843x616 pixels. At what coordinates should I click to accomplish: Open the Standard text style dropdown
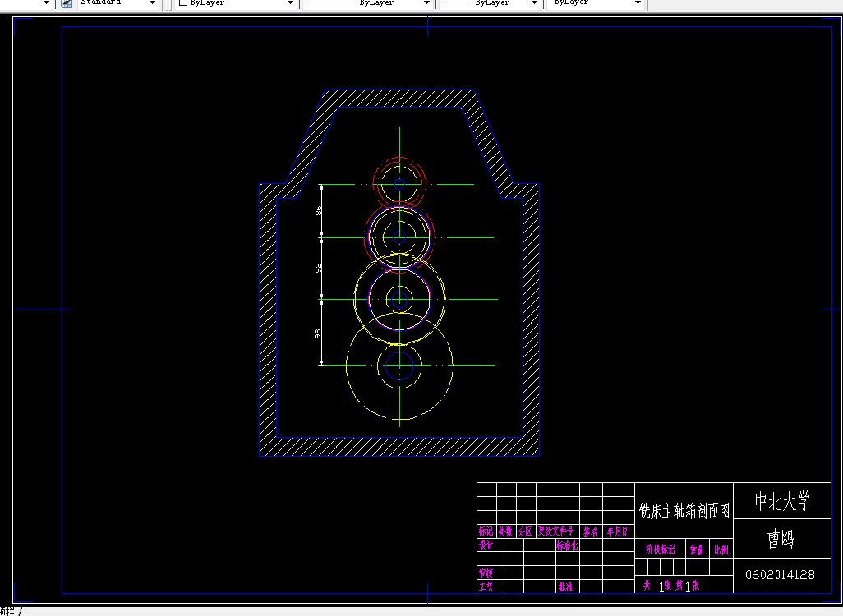(152, 2)
